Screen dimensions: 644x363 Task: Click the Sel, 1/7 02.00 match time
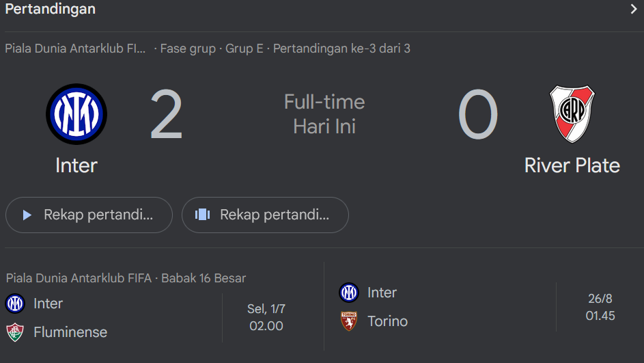click(x=266, y=317)
